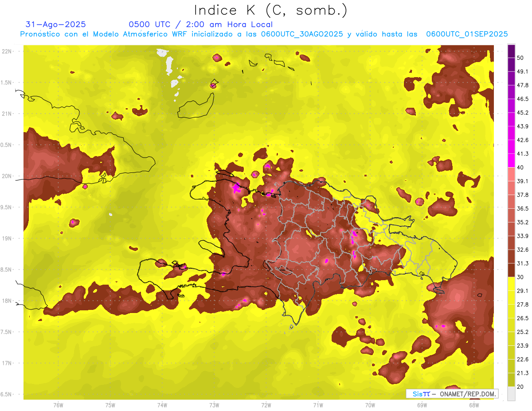The image size is (532, 411).
Task: Click the colorbar value 40
Action: [x=521, y=168]
